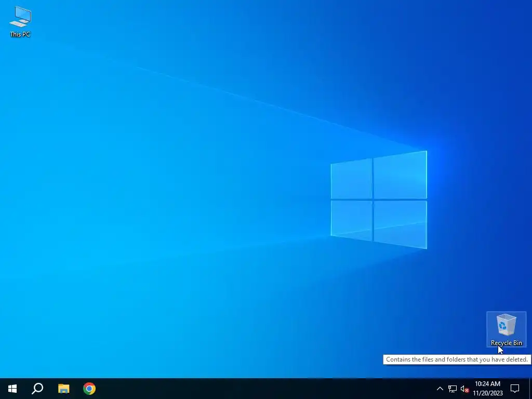Open taskbar search magnifier
Image resolution: width=532 pixels, height=399 pixels.
pos(37,389)
